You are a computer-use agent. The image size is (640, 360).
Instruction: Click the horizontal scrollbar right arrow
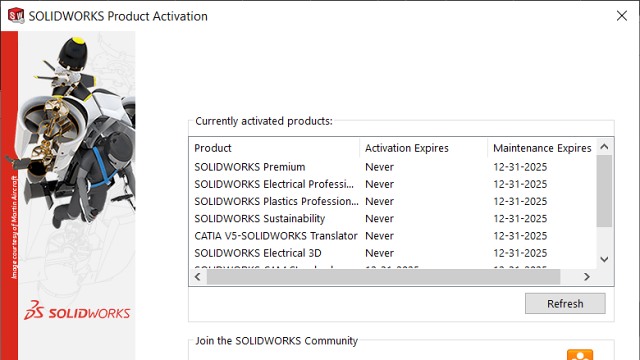tap(587, 277)
